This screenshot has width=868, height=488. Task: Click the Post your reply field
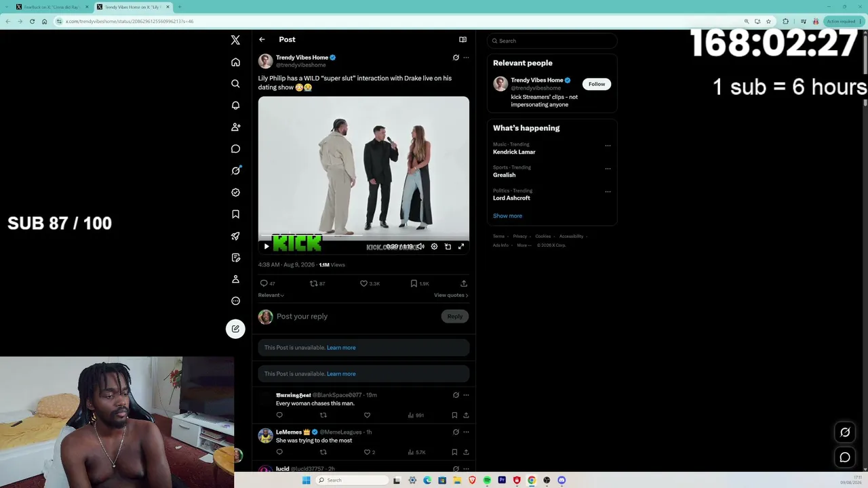(x=356, y=317)
